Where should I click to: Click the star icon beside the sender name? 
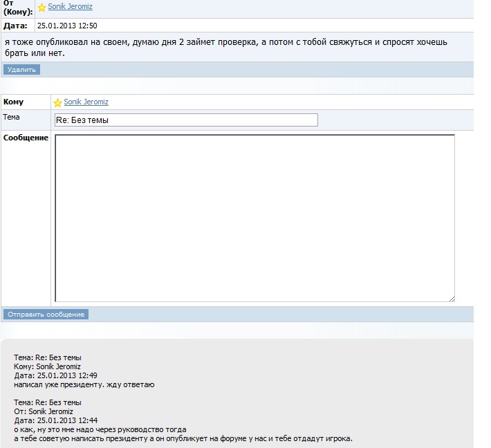41,8
